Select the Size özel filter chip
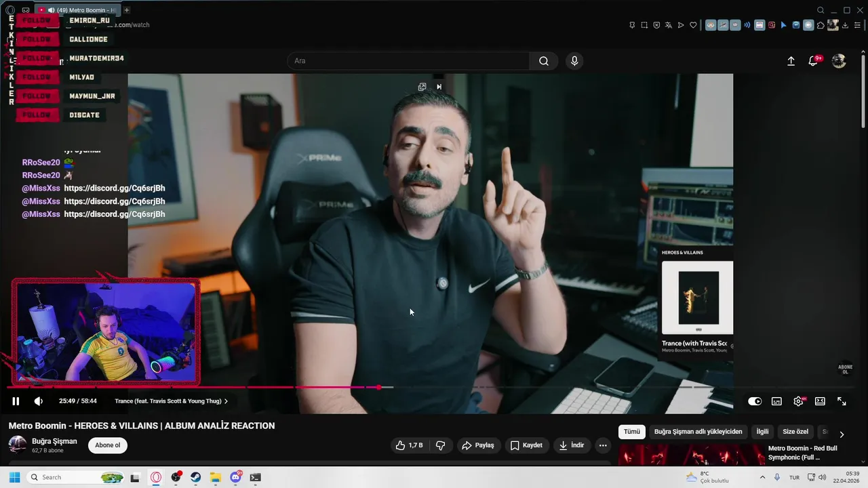The width and height of the screenshot is (868, 488). point(795,432)
